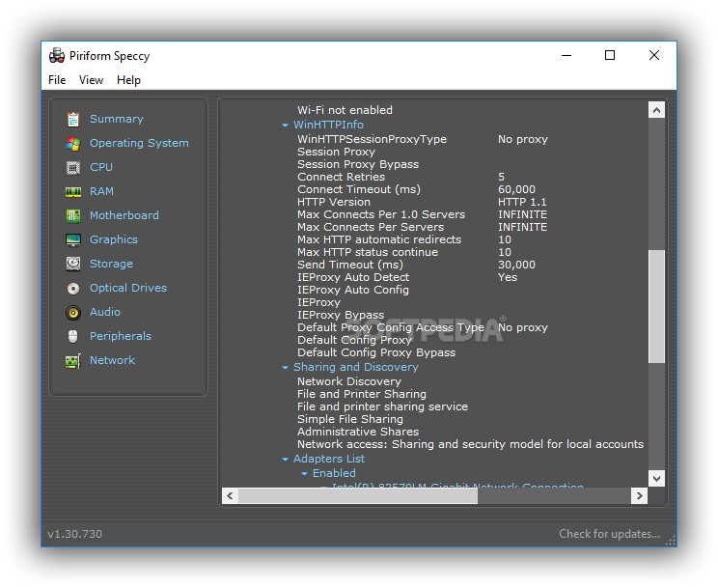The image size is (718, 588).
Task: Open the Storage section
Action: pyautogui.click(x=111, y=264)
